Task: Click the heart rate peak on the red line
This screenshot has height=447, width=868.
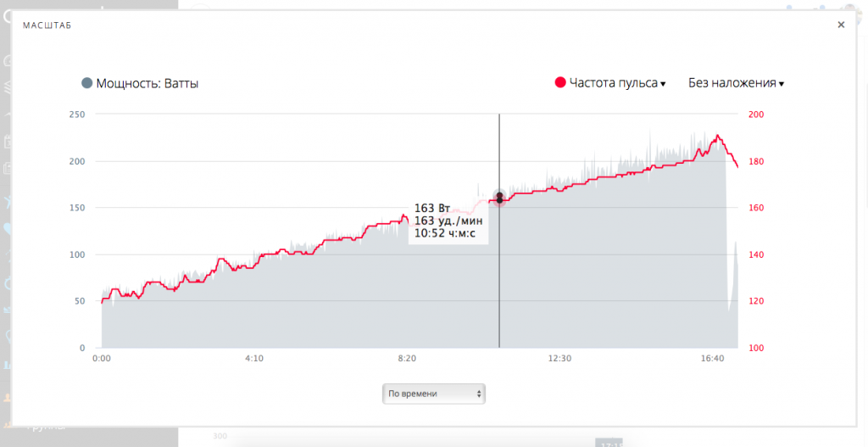Action: pos(718,136)
